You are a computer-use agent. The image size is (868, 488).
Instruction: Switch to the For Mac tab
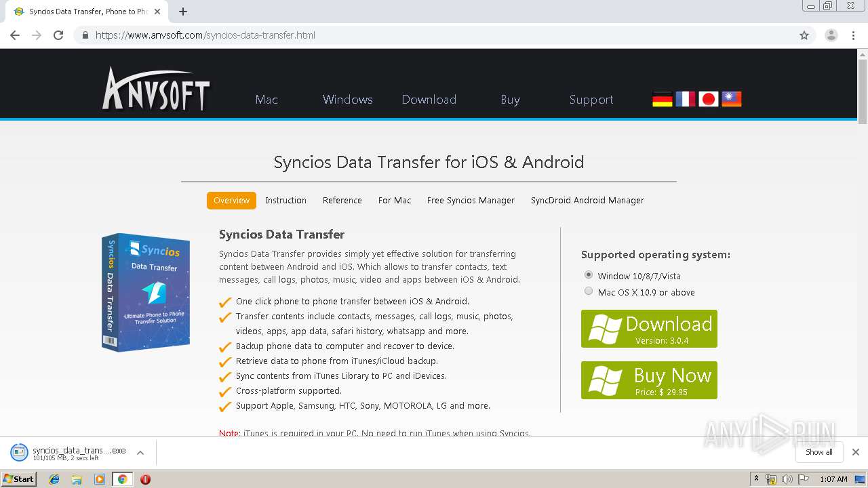(395, 201)
